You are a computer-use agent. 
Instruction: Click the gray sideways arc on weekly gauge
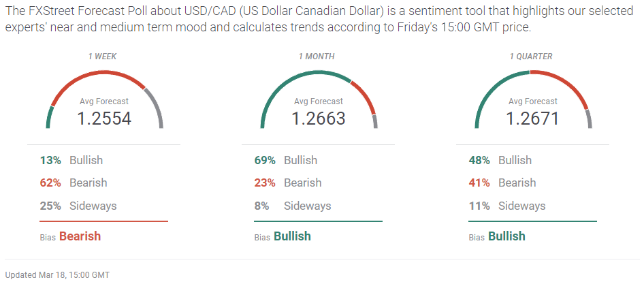pyautogui.click(x=157, y=106)
